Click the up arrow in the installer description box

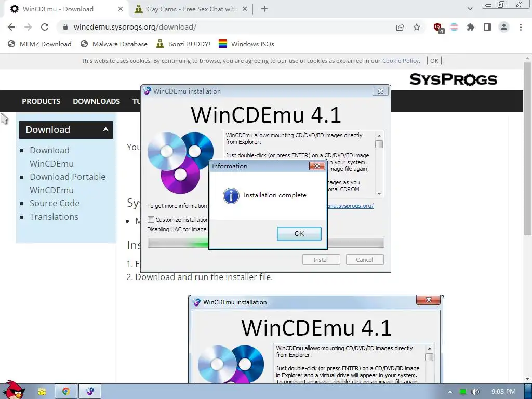coord(379,136)
